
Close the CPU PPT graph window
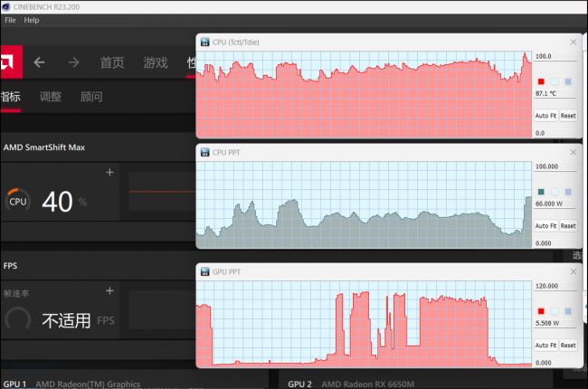pyautogui.click(x=574, y=152)
